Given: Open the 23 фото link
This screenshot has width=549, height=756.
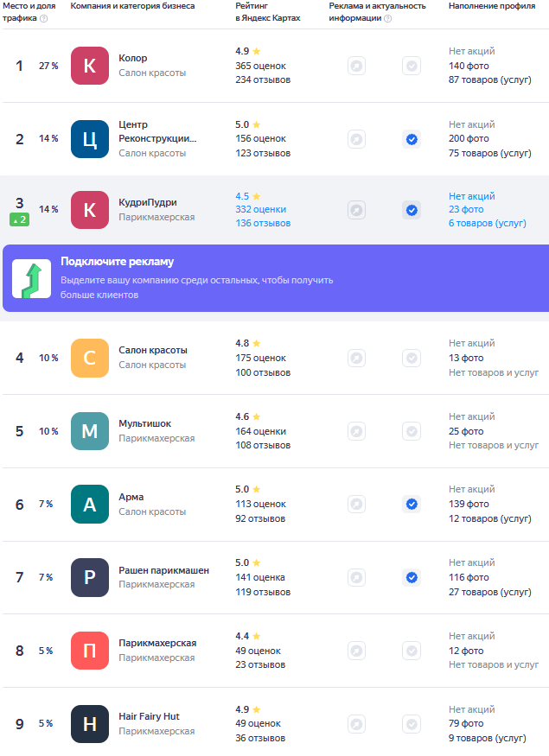Looking at the screenshot, I should (x=466, y=209).
